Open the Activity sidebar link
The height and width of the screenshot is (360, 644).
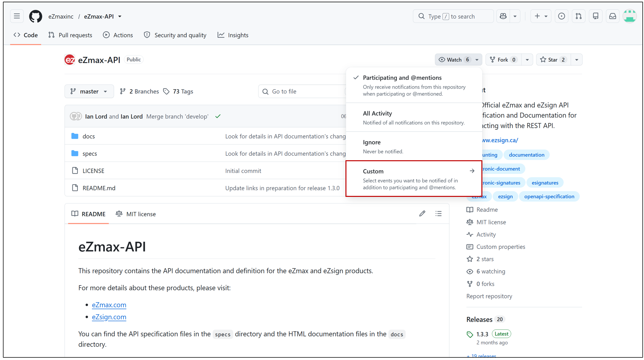481,234
